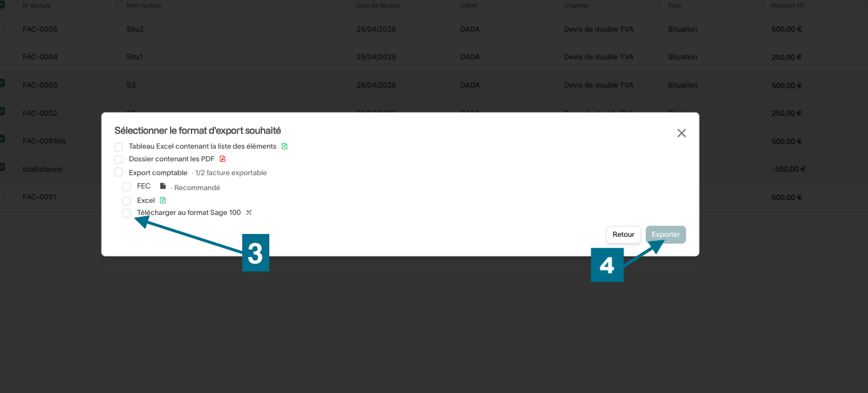The width and height of the screenshot is (868, 393).
Task: Click the Retour button
Action: point(623,235)
